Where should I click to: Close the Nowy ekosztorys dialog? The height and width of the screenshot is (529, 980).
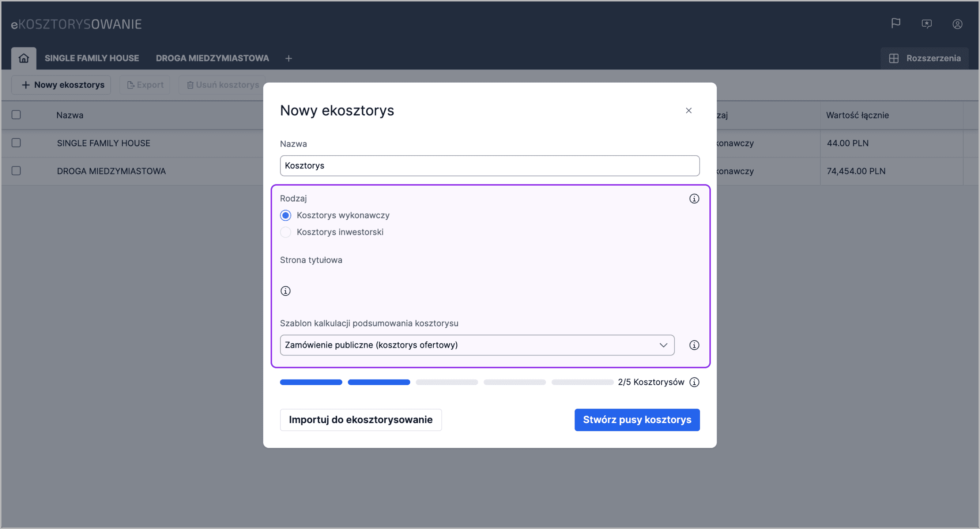[x=689, y=111]
